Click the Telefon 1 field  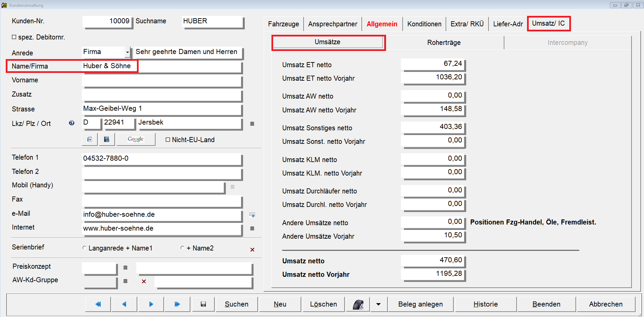[x=162, y=159]
